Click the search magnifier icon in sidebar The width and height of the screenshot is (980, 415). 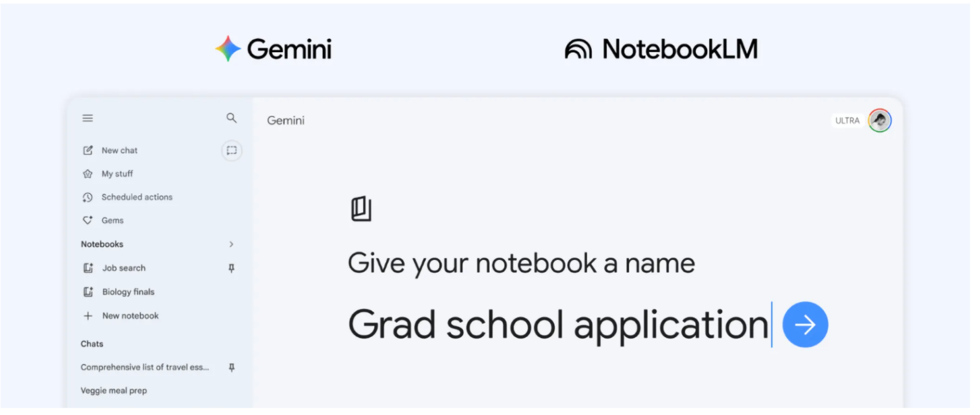pos(232,118)
